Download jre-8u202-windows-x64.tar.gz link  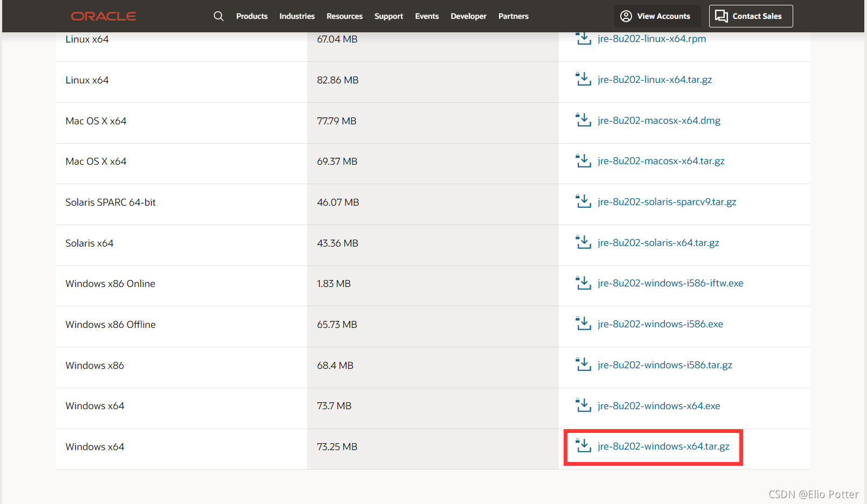tap(663, 446)
